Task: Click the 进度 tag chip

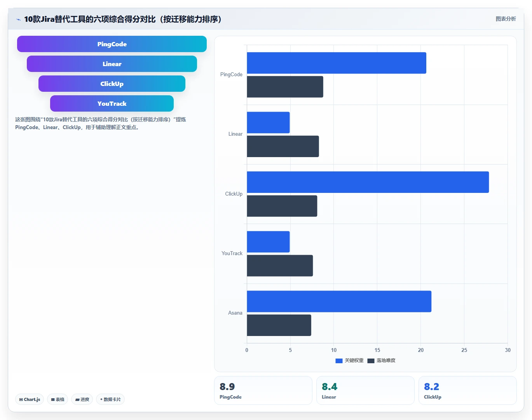Action: coord(82,399)
